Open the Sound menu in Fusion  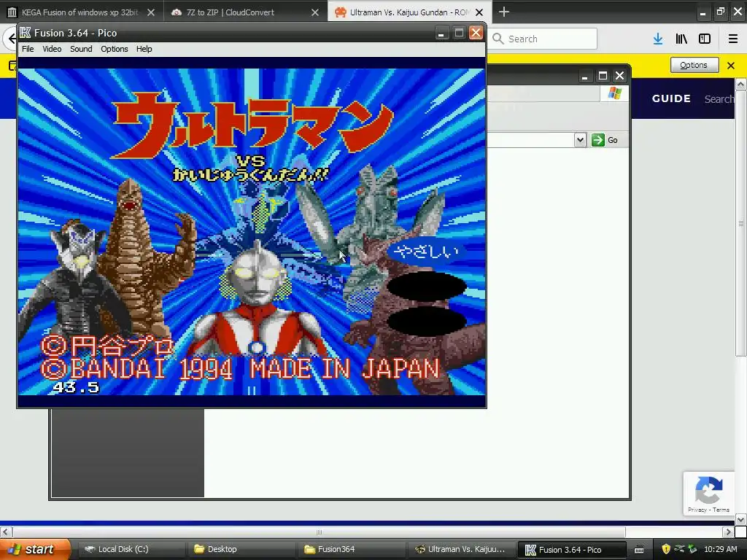[x=81, y=49]
